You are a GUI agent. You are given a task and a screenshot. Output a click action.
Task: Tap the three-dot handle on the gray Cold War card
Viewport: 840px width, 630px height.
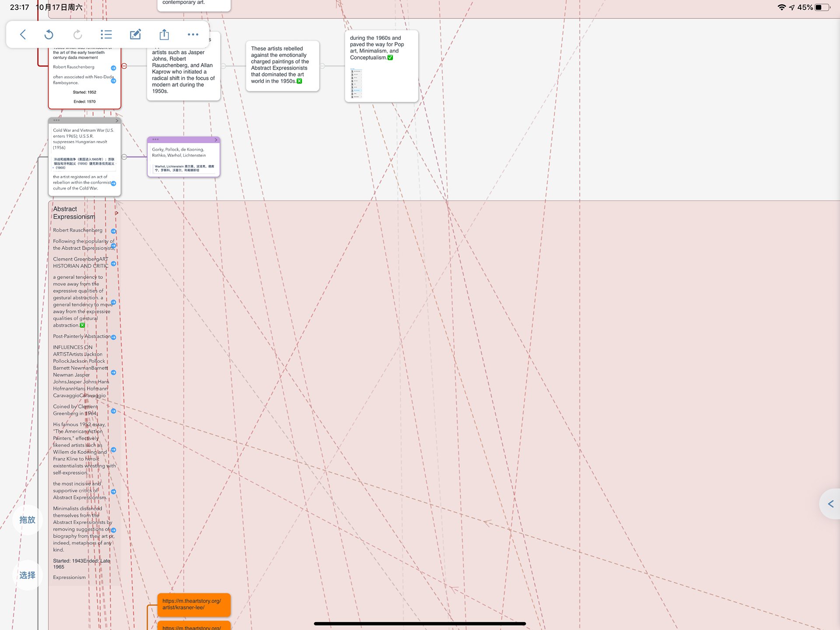[56, 120]
